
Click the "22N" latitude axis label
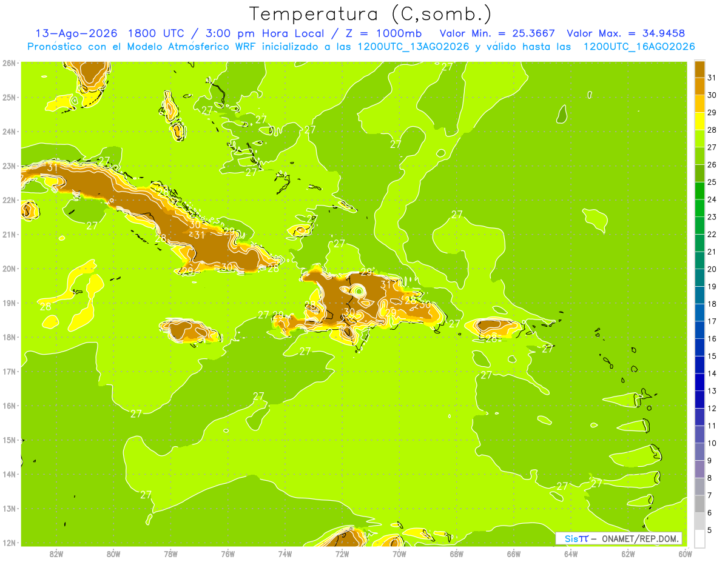(9, 200)
